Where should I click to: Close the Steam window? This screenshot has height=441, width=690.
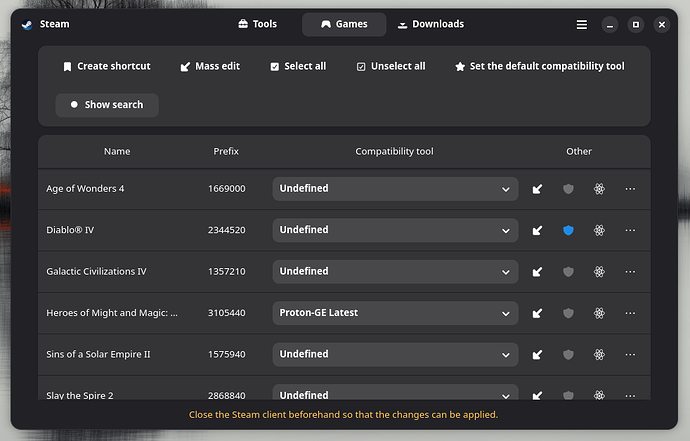click(x=662, y=25)
